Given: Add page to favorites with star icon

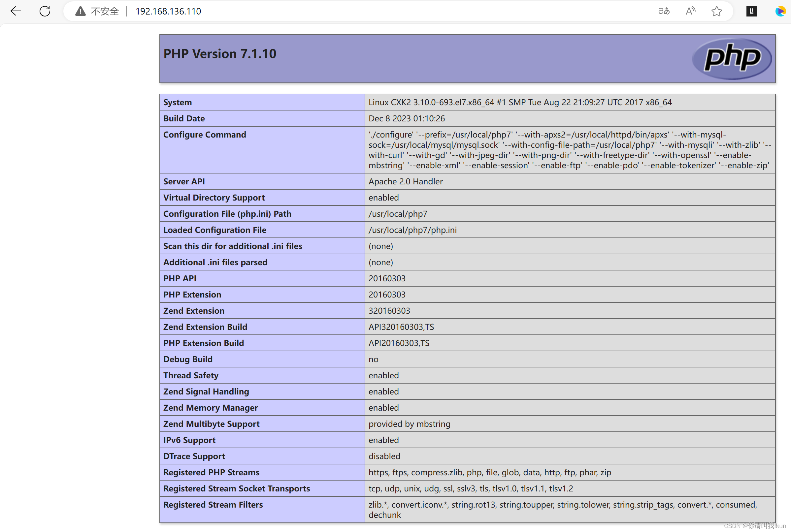Looking at the screenshot, I should pyautogui.click(x=717, y=11).
